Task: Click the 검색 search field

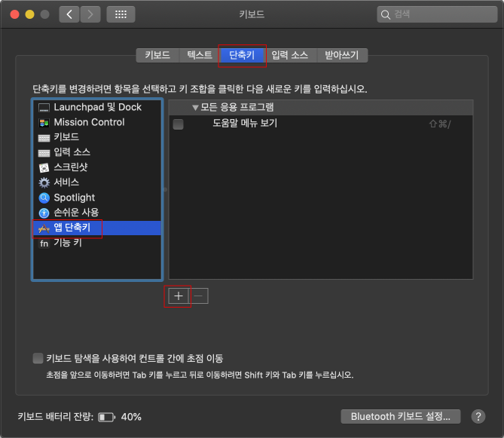Action: pyautogui.click(x=437, y=14)
